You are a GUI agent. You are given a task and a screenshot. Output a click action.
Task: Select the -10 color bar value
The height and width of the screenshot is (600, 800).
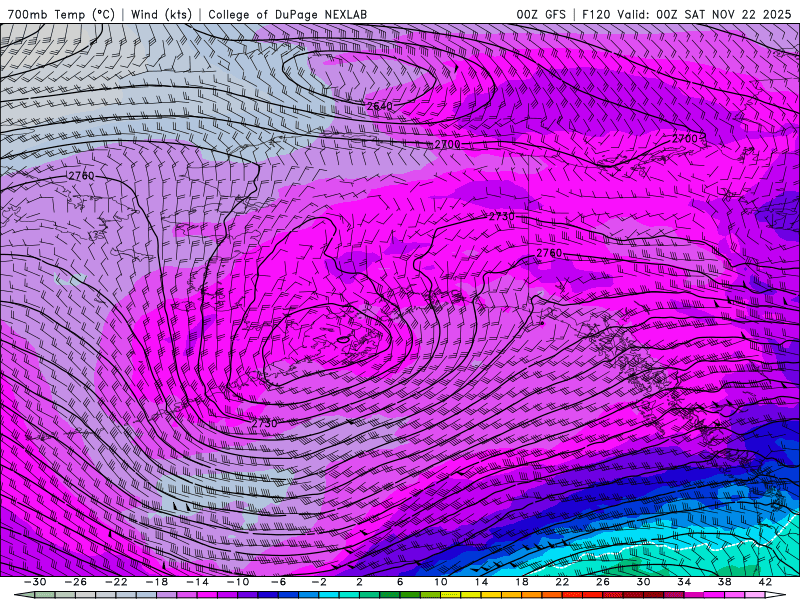(x=238, y=582)
